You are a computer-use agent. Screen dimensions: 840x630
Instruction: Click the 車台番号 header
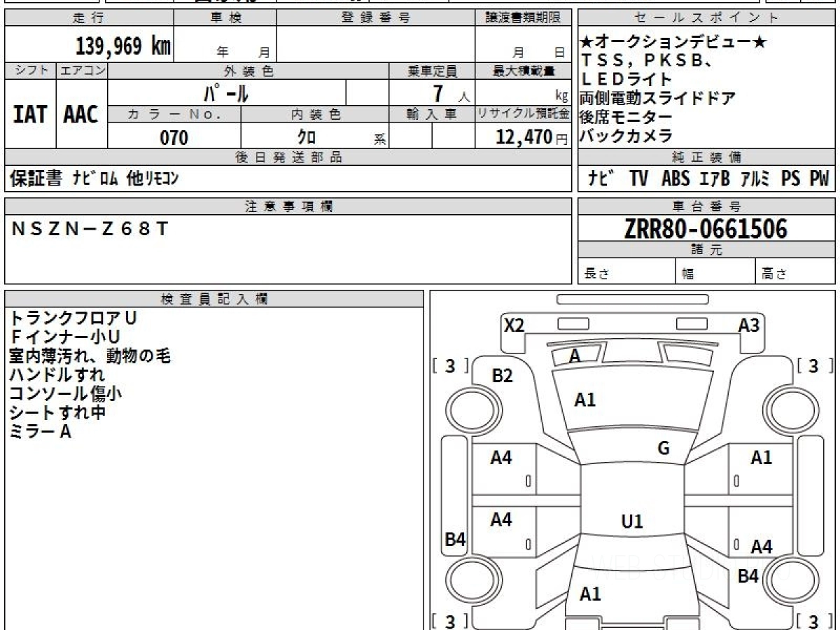[x=706, y=206]
